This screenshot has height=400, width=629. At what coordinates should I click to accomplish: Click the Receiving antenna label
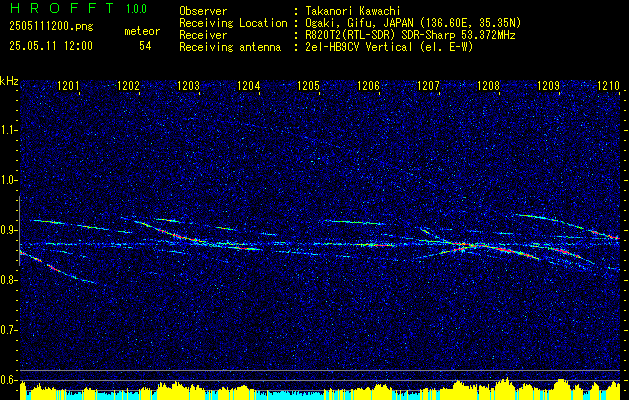[x=230, y=47]
